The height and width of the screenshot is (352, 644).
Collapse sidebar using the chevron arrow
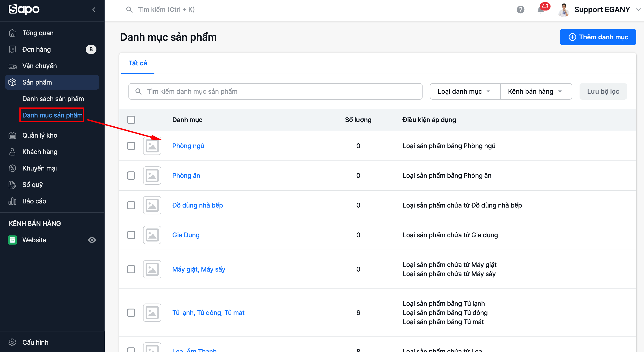94,10
